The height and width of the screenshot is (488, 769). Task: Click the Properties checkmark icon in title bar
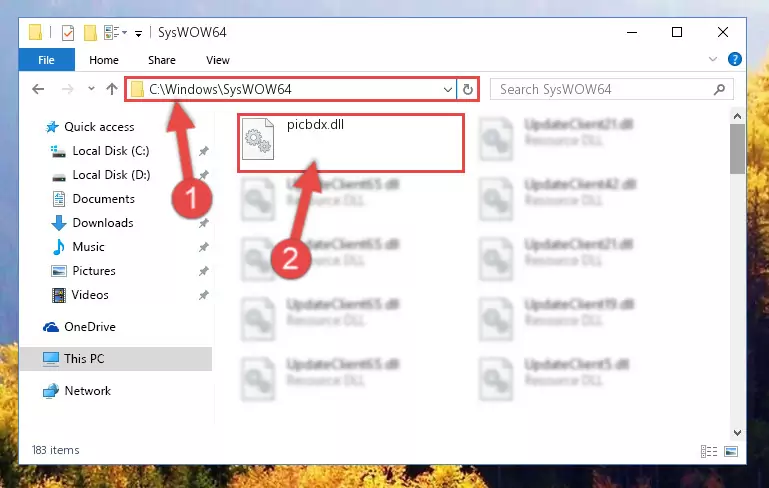click(x=68, y=33)
